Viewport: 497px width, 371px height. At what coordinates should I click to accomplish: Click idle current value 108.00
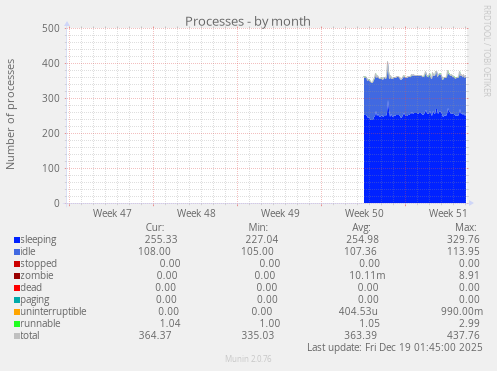click(x=154, y=251)
